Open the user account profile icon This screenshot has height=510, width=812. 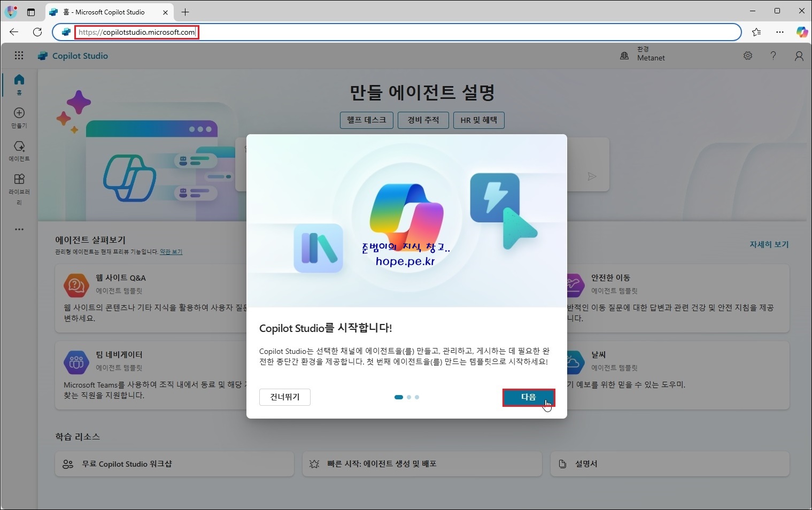[x=799, y=56]
